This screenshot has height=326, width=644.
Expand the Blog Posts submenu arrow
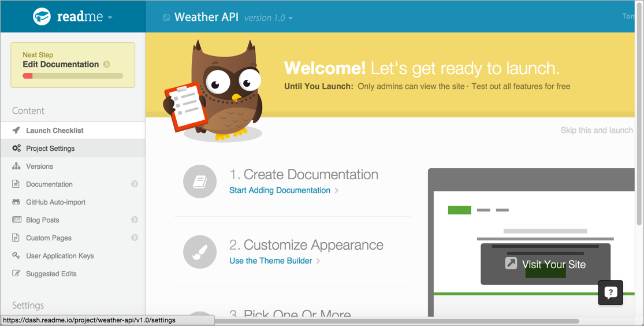coord(135,220)
